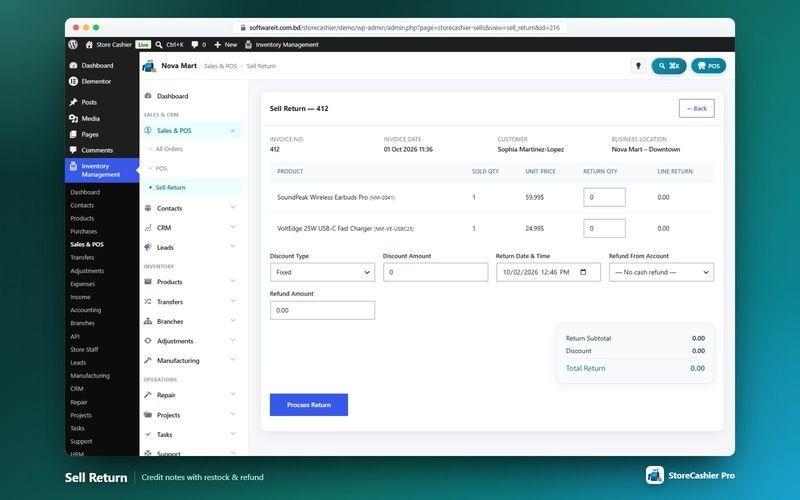Open Store Staff submenu link
The image size is (800, 500).
[x=84, y=349]
